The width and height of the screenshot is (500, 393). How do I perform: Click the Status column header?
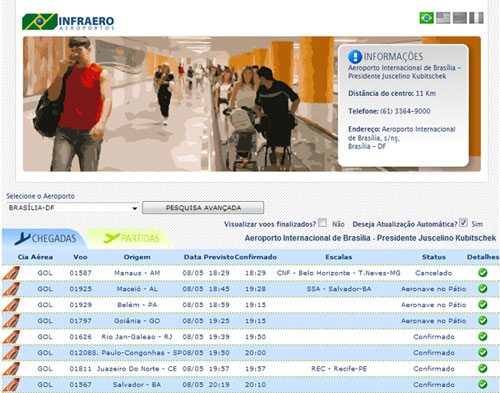(434, 257)
